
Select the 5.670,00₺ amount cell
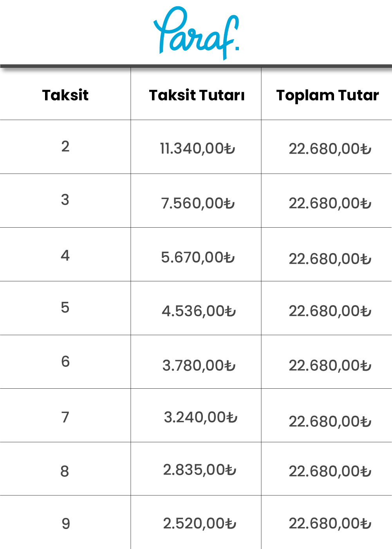198,257
